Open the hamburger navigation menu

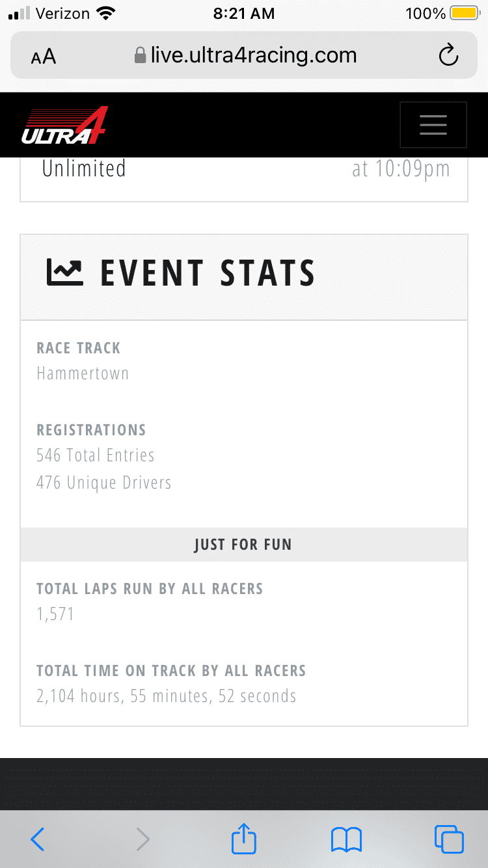click(x=433, y=124)
